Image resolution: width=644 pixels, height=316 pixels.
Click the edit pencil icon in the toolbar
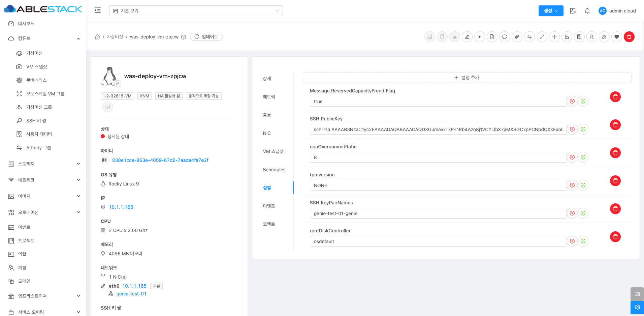pyautogui.click(x=467, y=37)
